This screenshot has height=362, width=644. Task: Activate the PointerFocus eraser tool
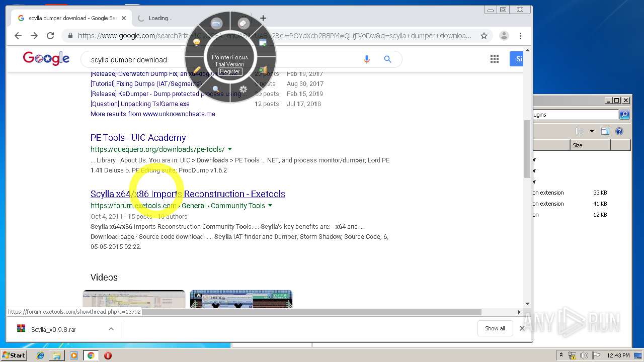(244, 23)
